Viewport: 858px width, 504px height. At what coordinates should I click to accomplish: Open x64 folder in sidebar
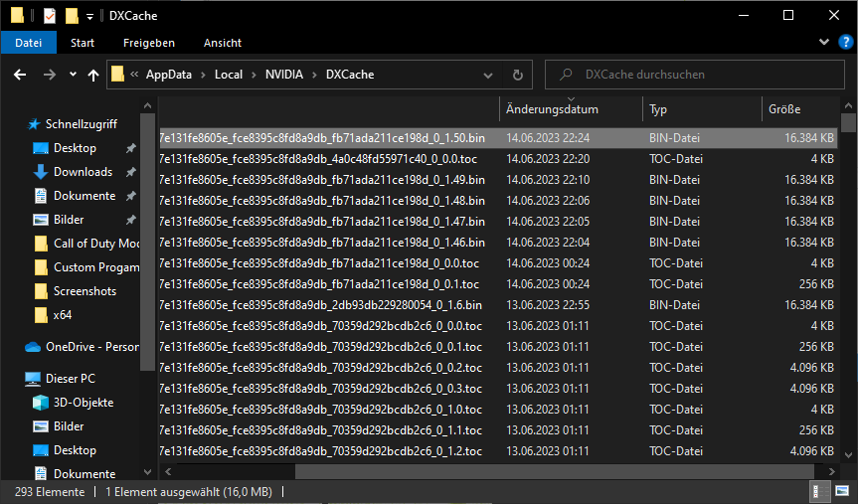(63, 315)
